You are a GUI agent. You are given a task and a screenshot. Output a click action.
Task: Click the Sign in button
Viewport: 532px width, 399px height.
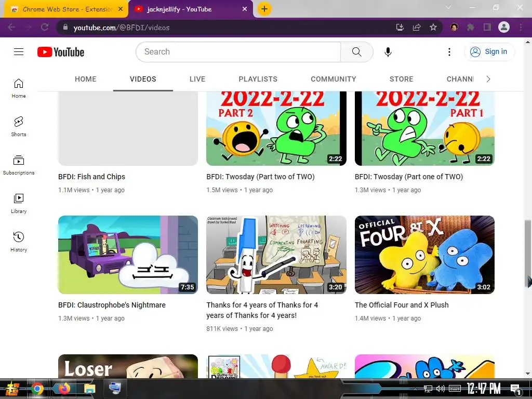489,51
